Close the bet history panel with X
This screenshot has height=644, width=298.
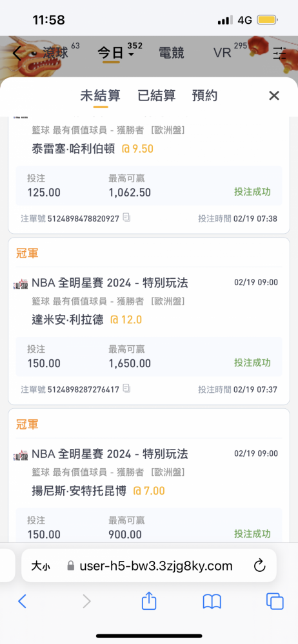point(274,96)
